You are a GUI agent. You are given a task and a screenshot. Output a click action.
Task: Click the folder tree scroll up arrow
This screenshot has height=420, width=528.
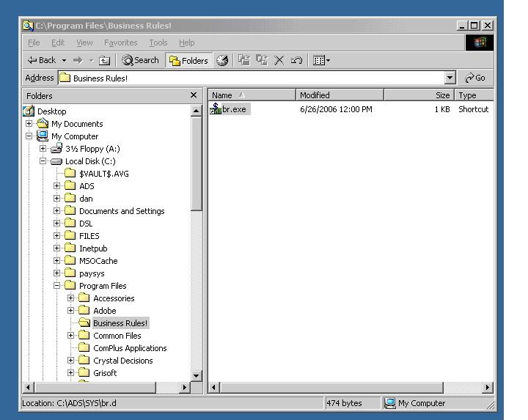(x=196, y=111)
